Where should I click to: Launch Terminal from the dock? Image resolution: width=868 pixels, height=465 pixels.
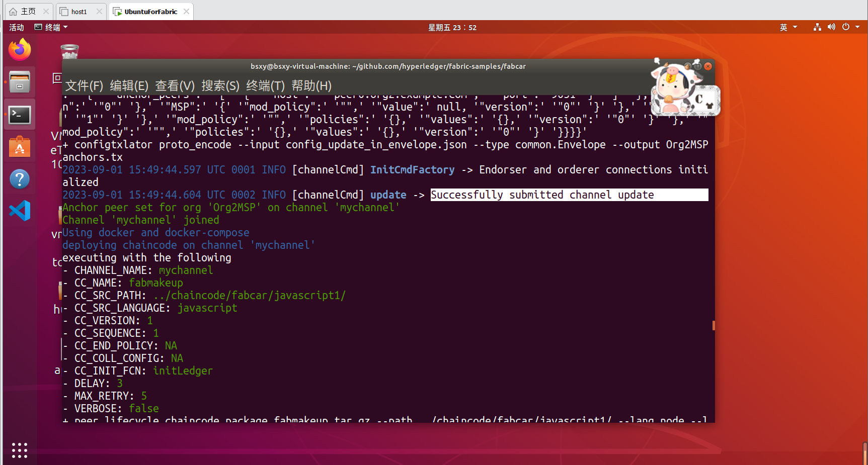point(20,115)
